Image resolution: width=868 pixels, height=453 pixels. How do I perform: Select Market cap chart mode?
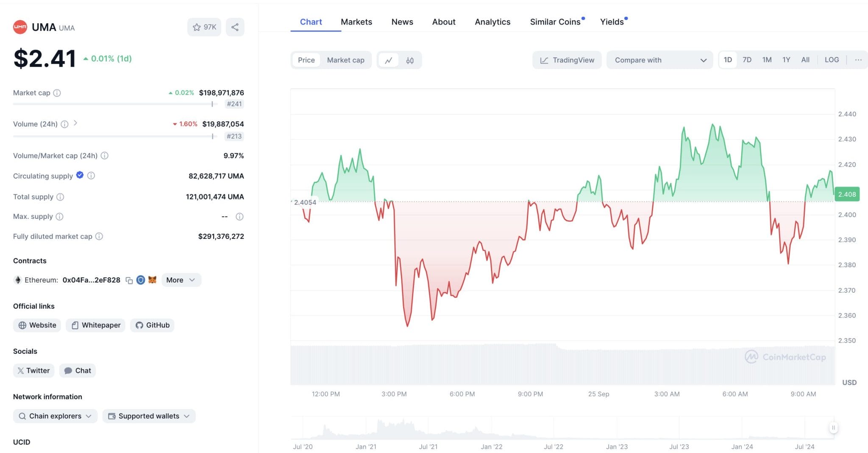[x=345, y=60]
